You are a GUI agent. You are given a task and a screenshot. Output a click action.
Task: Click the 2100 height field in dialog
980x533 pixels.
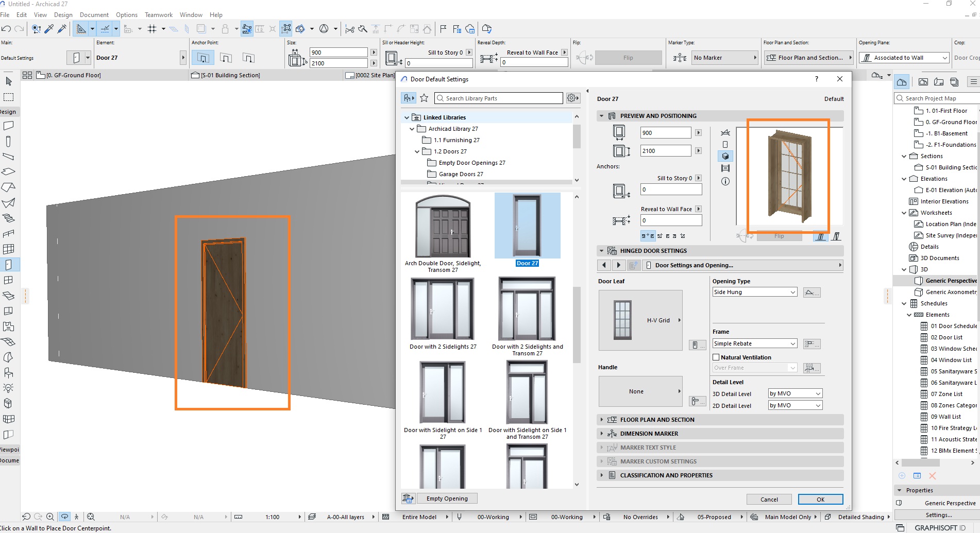click(x=666, y=151)
